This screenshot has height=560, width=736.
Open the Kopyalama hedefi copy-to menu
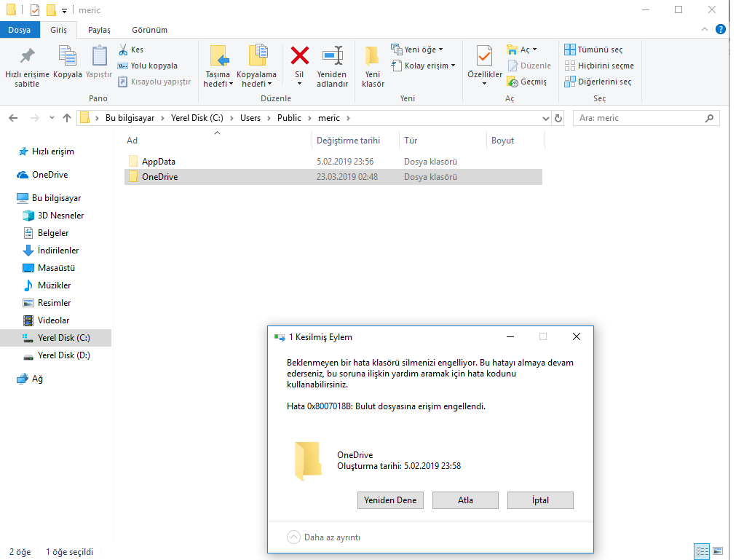pos(256,66)
